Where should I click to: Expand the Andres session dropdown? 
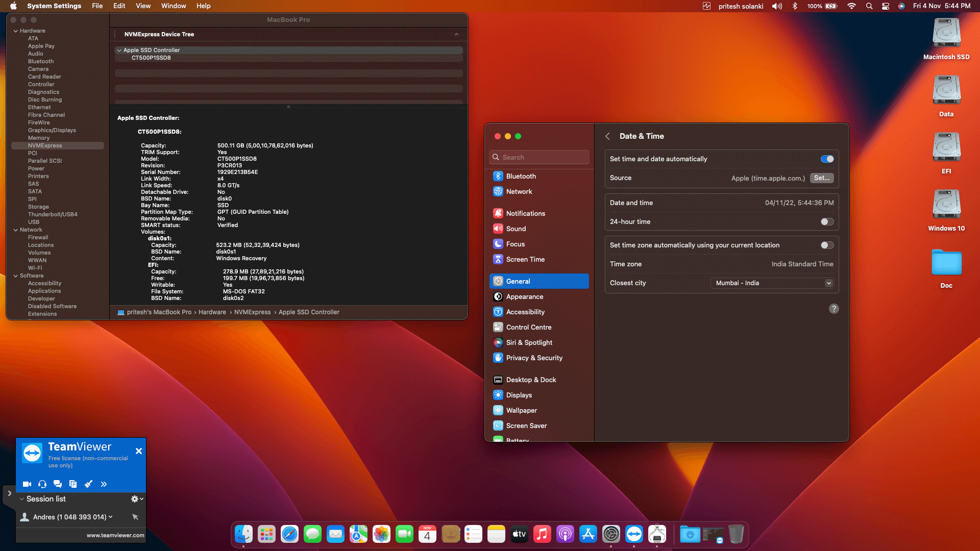(x=110, y=517)
